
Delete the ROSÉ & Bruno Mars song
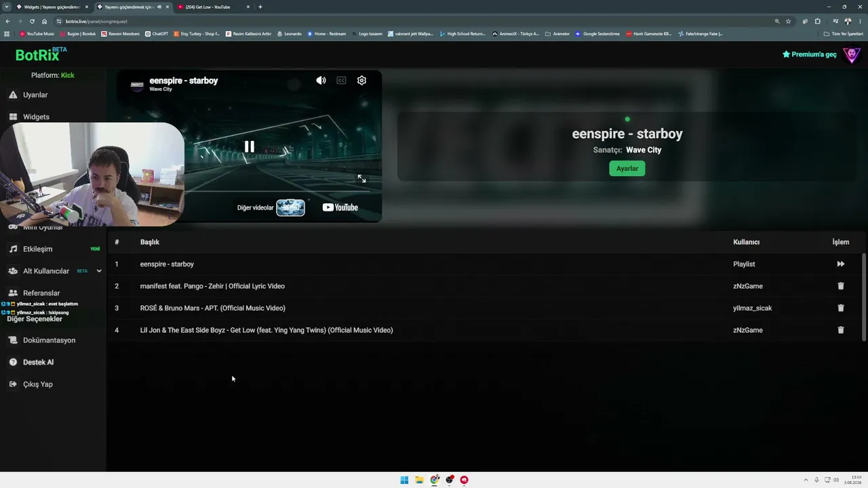[841, 308]
